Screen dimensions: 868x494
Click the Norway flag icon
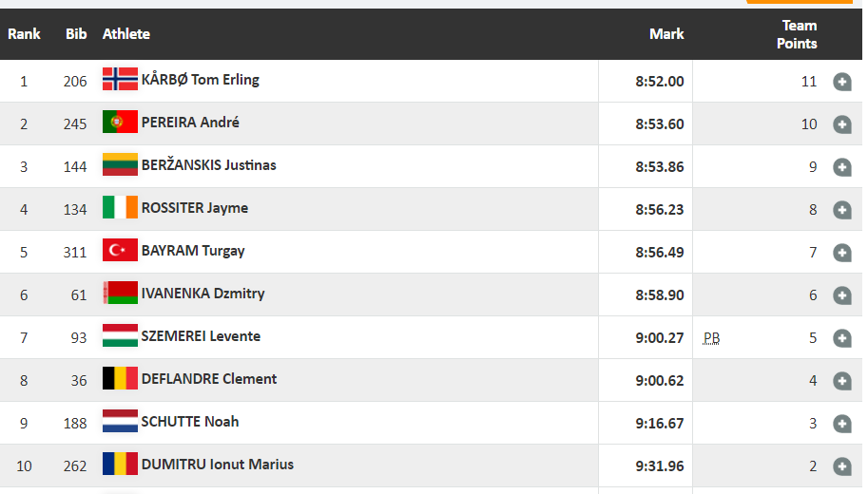coord(120,79)
